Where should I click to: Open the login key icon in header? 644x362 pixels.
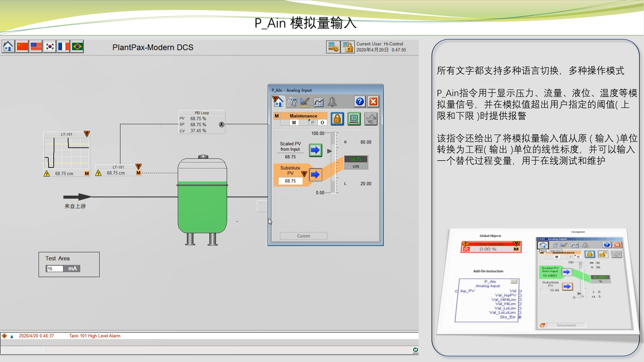[333, 47]
